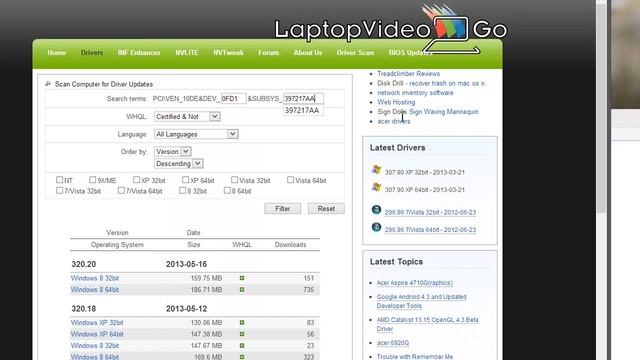
Task: Open the Order by Version dropdown
Action: point(173,151)
